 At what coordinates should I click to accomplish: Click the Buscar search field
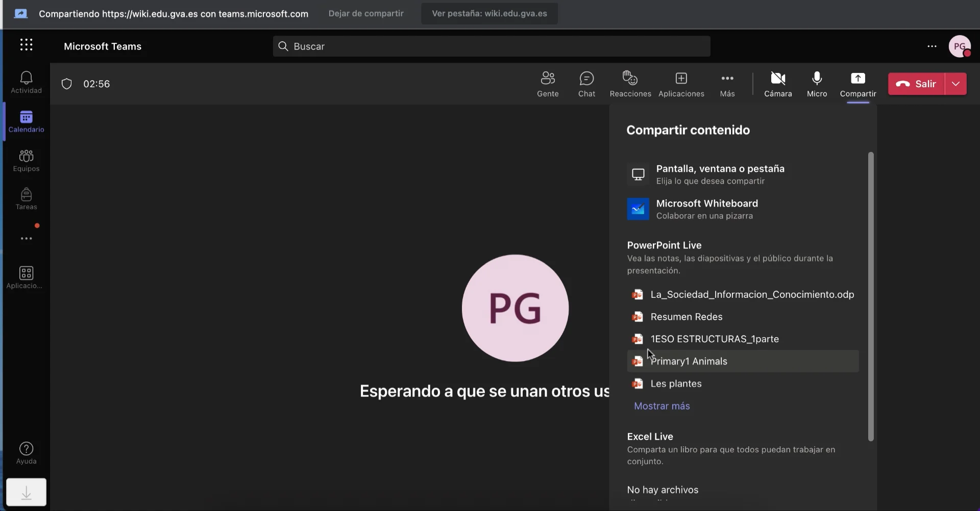point(492,46)
